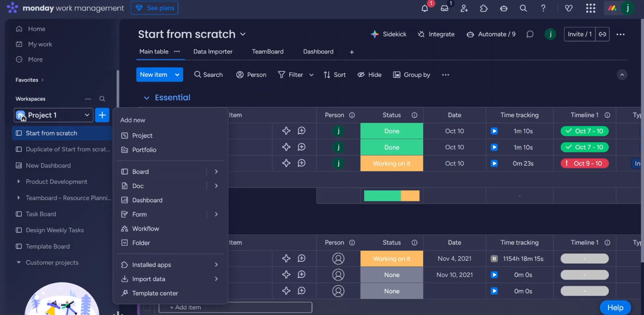Open Main table tab options dots
Viewport: 644px width, 315px height.
pos(177,51)
